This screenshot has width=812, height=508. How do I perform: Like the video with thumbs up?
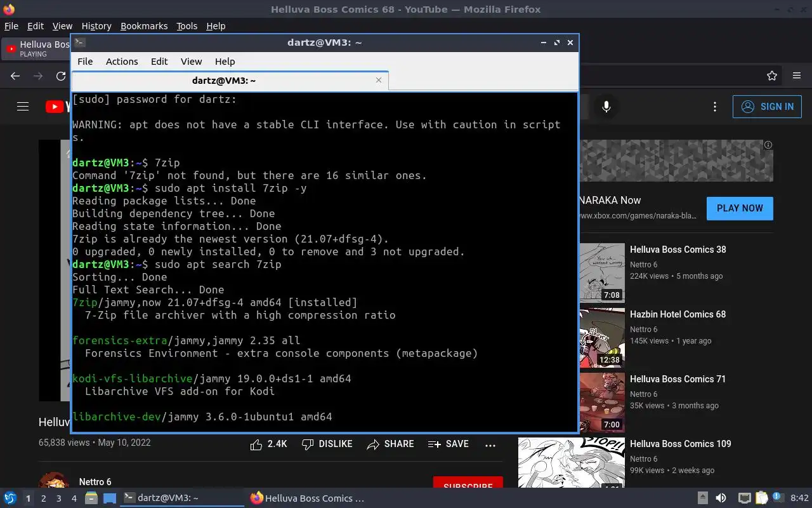268,444
